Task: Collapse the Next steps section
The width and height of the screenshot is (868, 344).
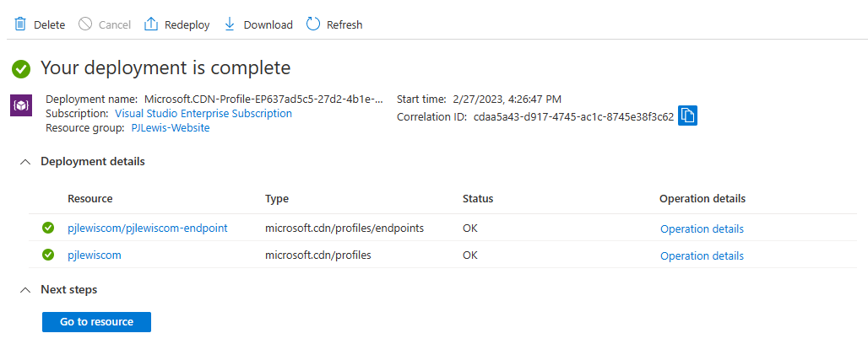Action: click(25, 290)
